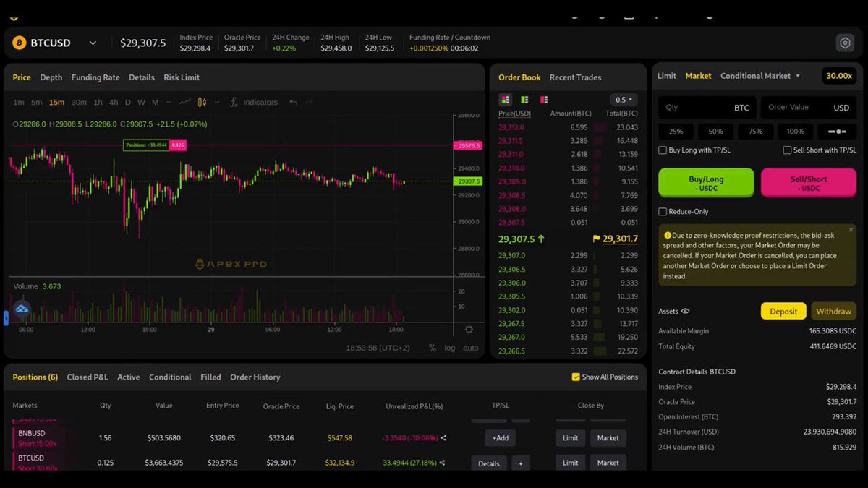Click the blue cloud chart icon near Volume
Viewport: 868px width, 488px height.
[22, 309]
